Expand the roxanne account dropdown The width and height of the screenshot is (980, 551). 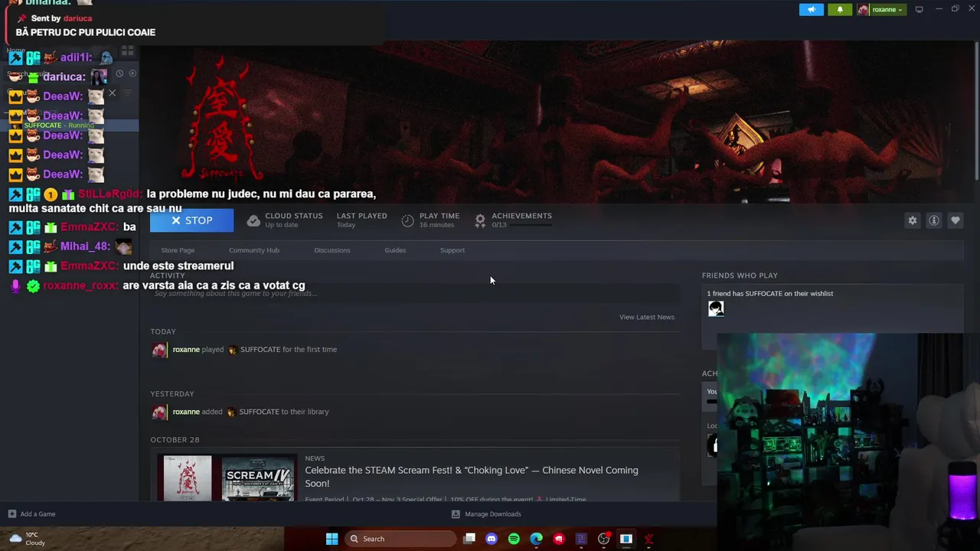880,9
